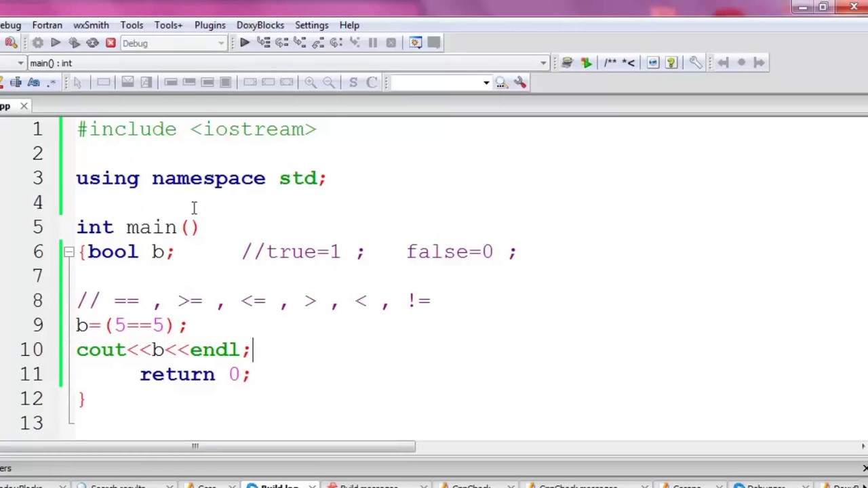Viewport: 868px width, 488px height.
Task: Click in the search text input field
Action: point(436,83)
